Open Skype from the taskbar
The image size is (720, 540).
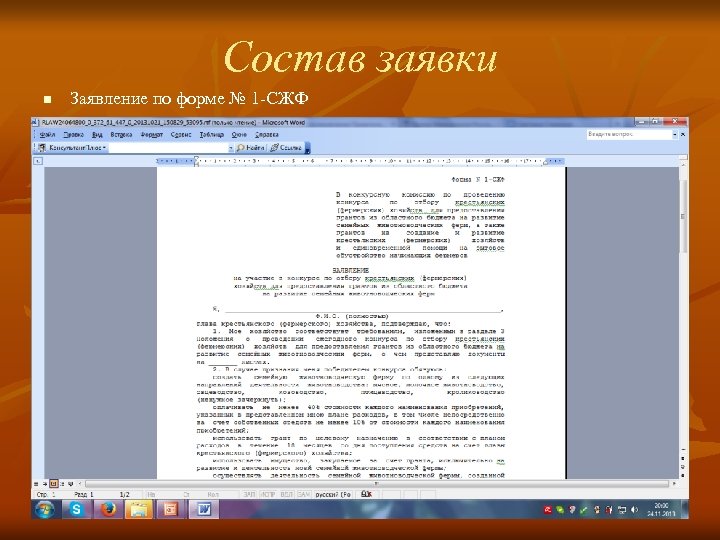[x=77, y=509]
